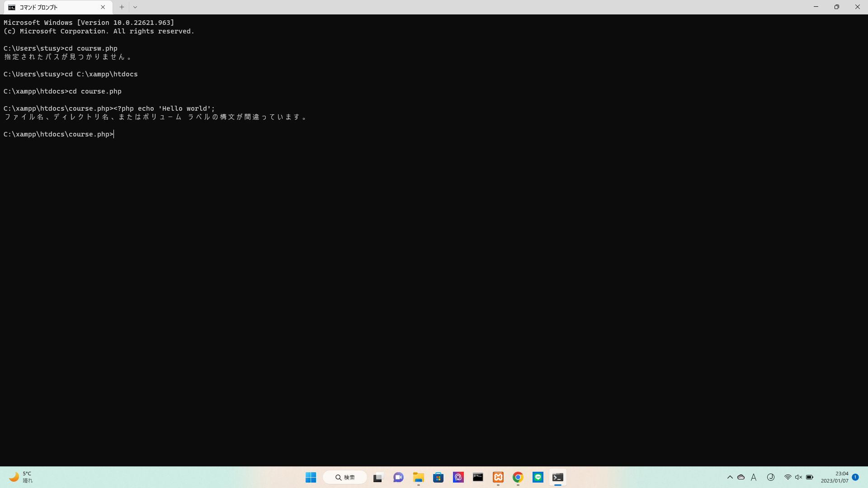Click the '(c) Microsoft Corporation. All rights reserved.' line

pos(99,31)
